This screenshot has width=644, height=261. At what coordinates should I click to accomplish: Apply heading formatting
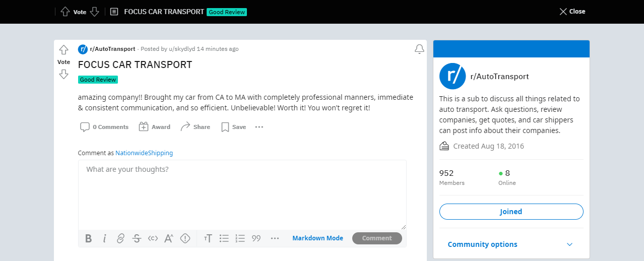[x=208, y=238]
